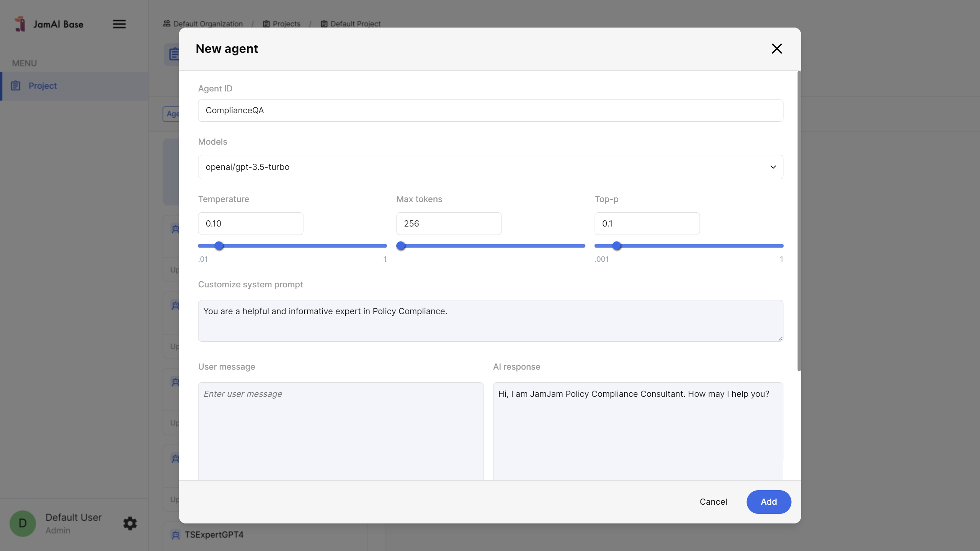Image resolution: width=980 pixels, height=551 pixels.
Task: Click the Cancel button
Action: [x=713, y=502]
